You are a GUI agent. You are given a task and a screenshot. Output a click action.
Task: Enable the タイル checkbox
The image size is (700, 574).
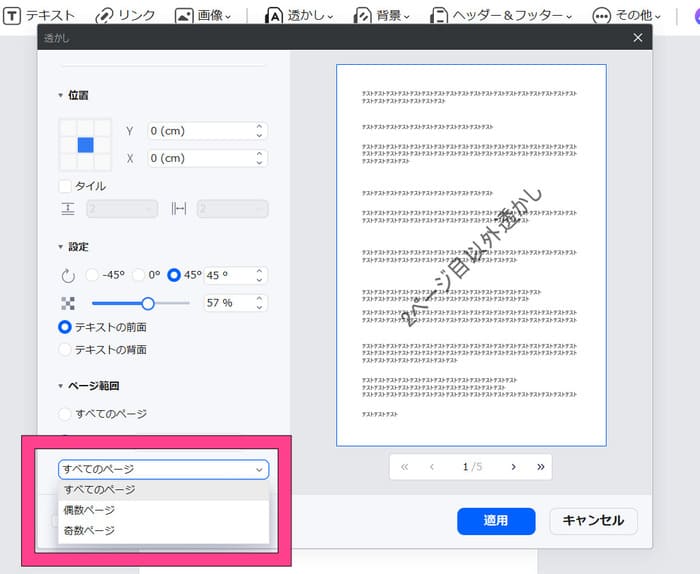[65, 186]
